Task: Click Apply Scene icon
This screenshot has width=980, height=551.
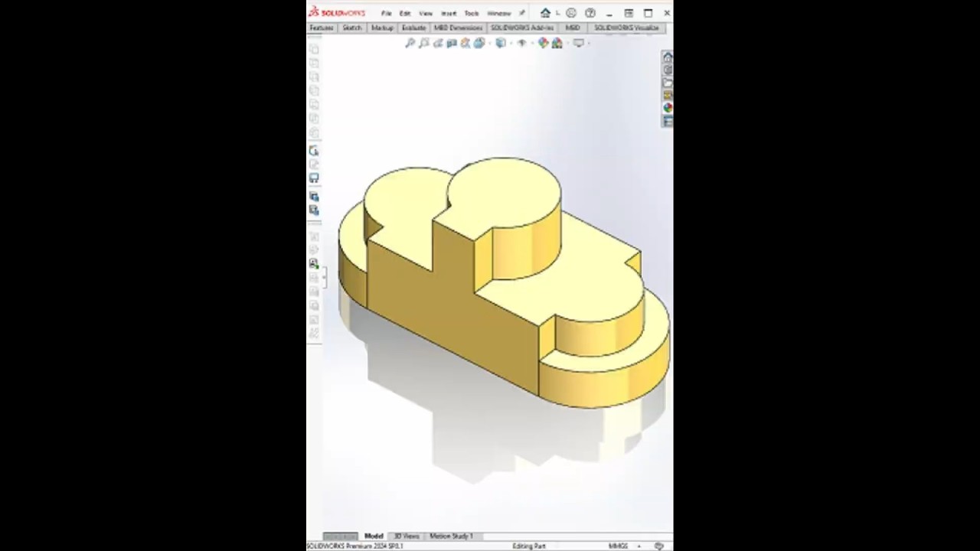Action: tap(557, 43)
